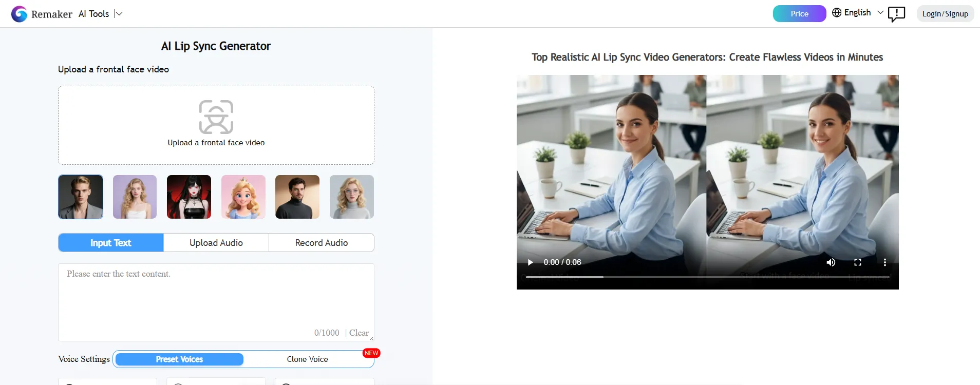The image size is (980, 385).
Task: Click the Price button
Action: pos(799,14)
